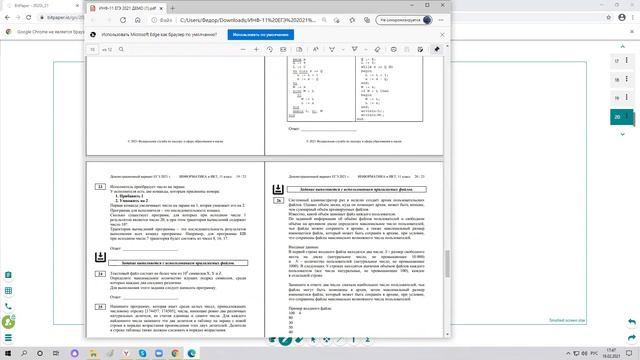
Task: Open Skype from the taskbar
Action: (x=142, y=353)
